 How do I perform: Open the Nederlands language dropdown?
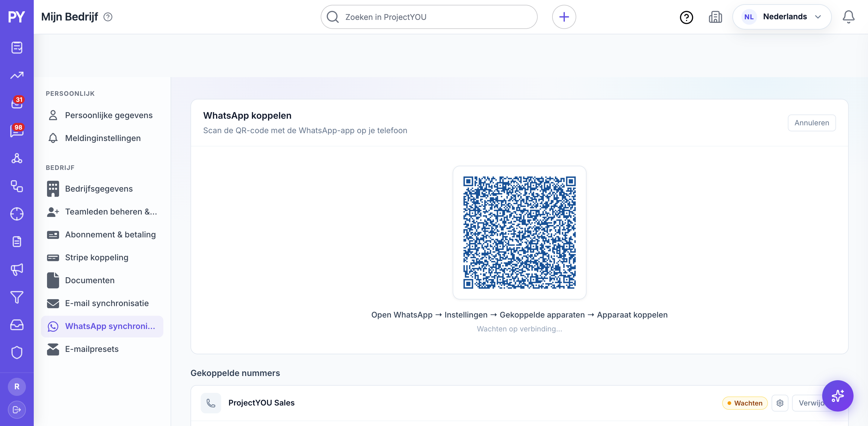(x=782, y=17)
